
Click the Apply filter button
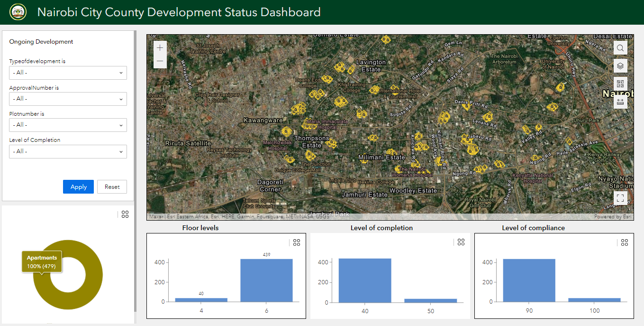coord(78,187)
